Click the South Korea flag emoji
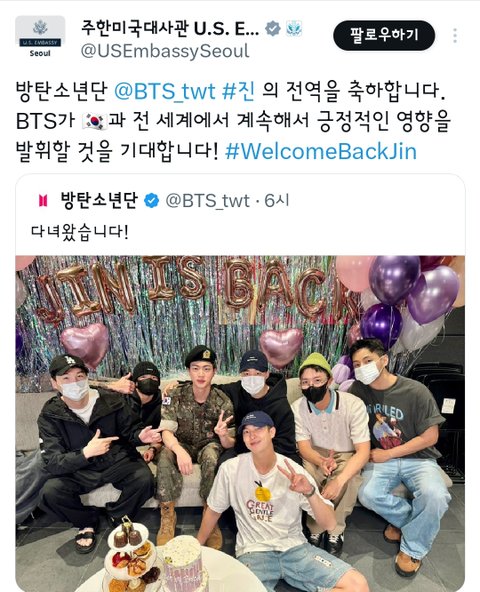This screenshot has width=480, height=592. [x=95, y=122]
